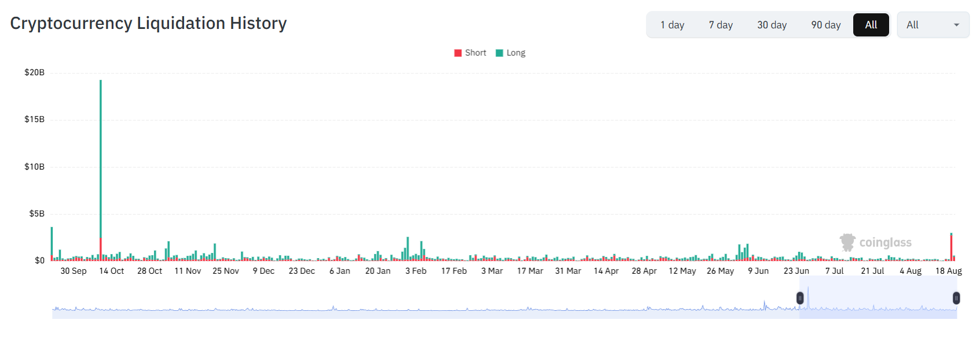Image resolution: width=980 pixels, height=349 pixels.
Task: Toggle the Long series in legend
Action: click(x=511, y=53)
